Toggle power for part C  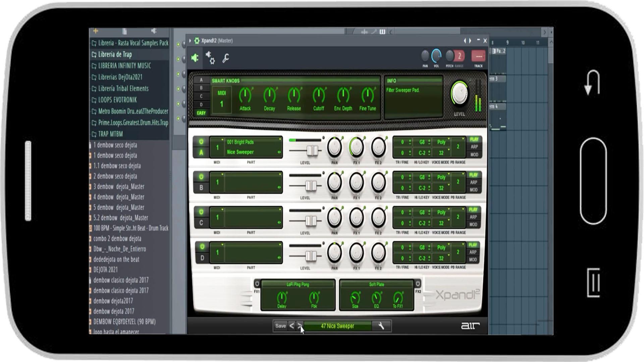pyautogui.click(x=201, y=212)
